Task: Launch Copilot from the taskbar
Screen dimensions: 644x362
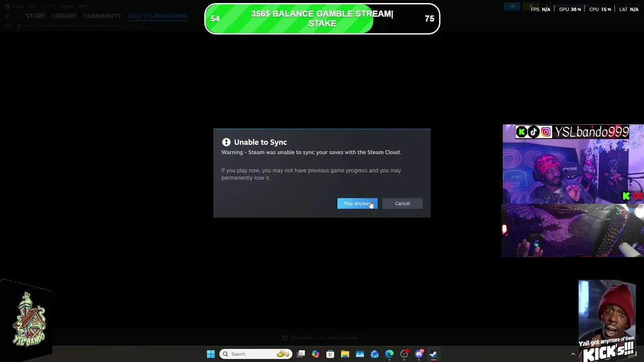Action: (x=315, y=354)
